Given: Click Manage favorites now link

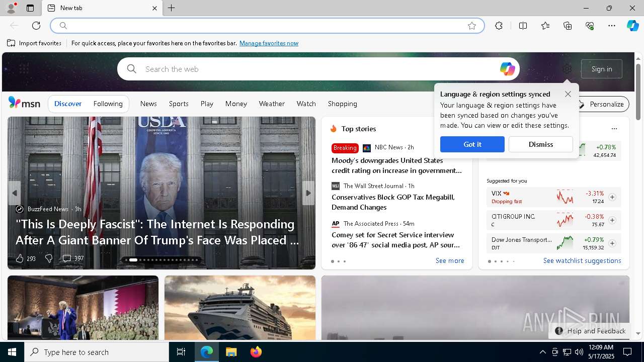Looking at the screenshot, I should click(x=269, y=43).
